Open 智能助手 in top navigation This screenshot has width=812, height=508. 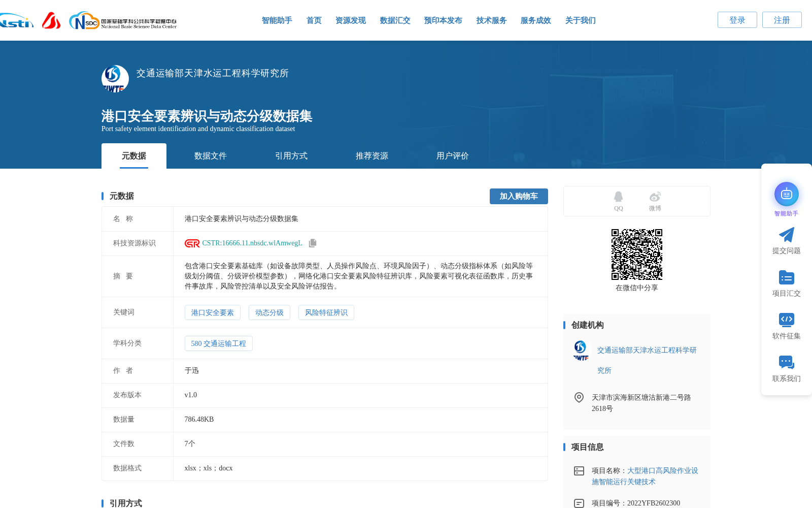(x=277, y=20)
